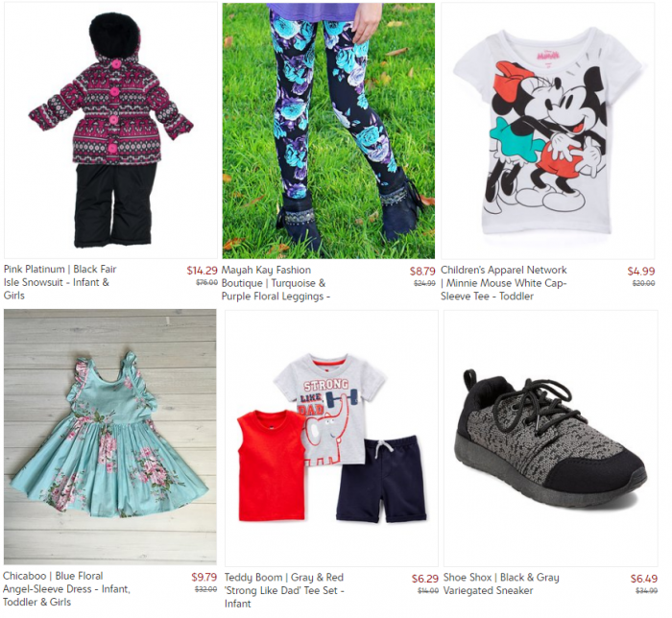Select the $4.99 Minnie Mouse tee price
This screenshot has height=618, width=672.
tap(641, 272)
